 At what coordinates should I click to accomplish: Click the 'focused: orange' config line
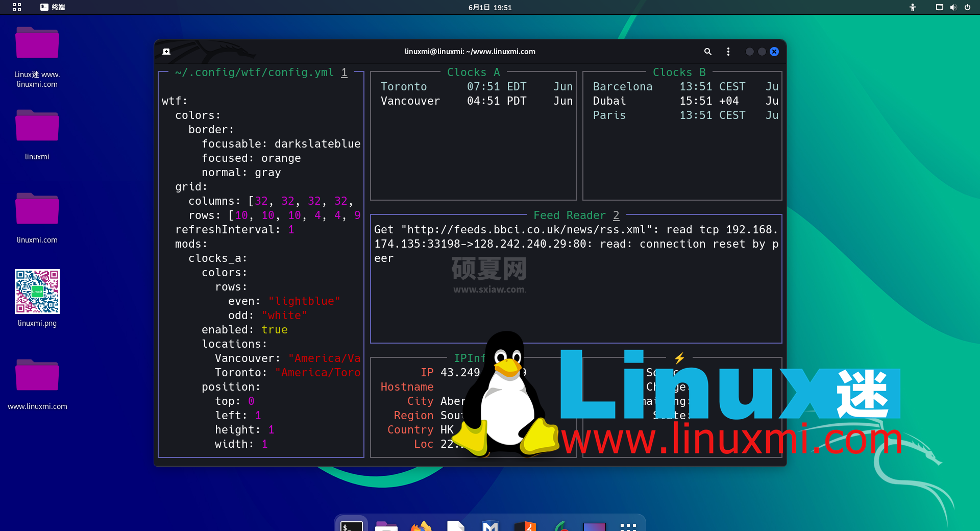(x=251, y=158)
